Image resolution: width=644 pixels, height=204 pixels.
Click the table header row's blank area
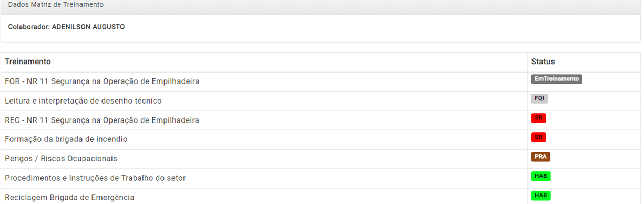pos(289,62)
